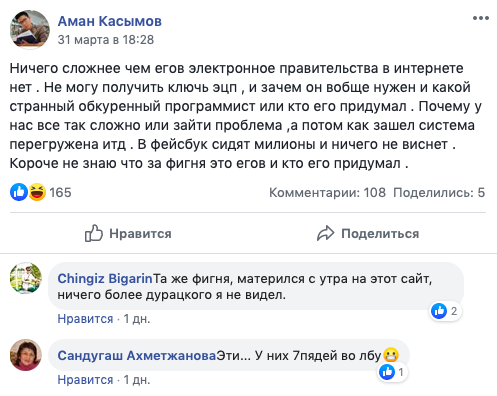Open Сандугаш Ахметжанова profile name link
Viewport: 497px width, 396px height.
[137, 356]
